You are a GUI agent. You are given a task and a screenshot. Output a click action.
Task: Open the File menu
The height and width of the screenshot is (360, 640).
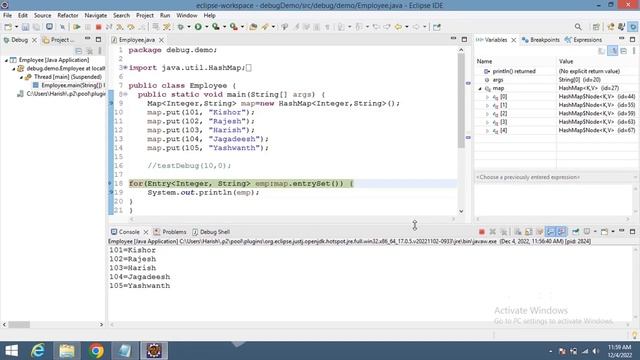click(7, 16)
